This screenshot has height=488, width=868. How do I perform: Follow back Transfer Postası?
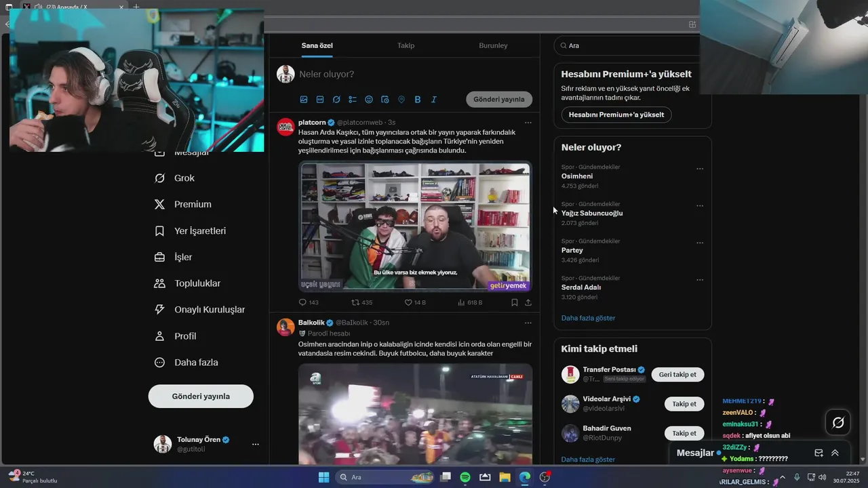[x=677, y=375]
